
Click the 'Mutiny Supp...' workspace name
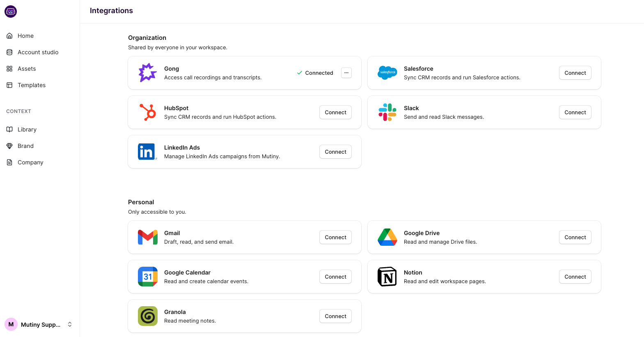(x=41, y=325)
